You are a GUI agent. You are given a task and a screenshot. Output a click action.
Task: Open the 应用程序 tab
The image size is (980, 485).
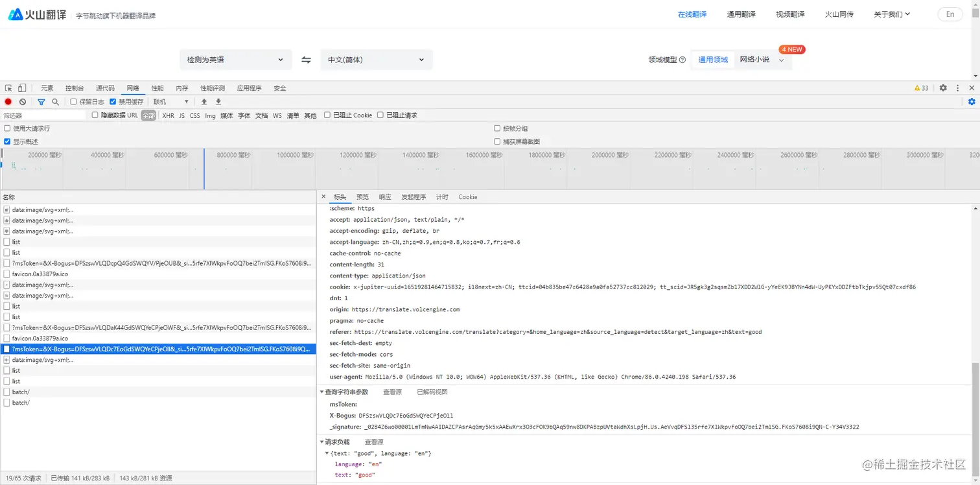pos(250,88)
